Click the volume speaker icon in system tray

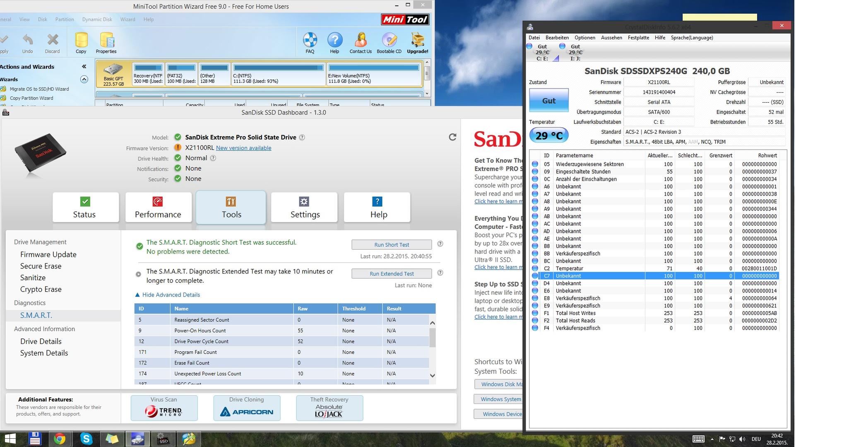click(x=742, y=439)
